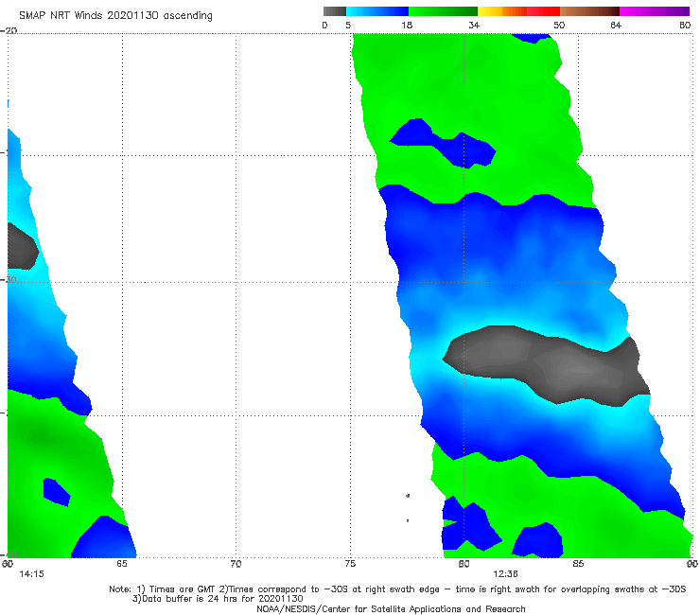Image resolution: width=700 pixels, height=615 pixels.
Task: Click the NOAA/NESDIS credit line
Action: tap(391, 608)
